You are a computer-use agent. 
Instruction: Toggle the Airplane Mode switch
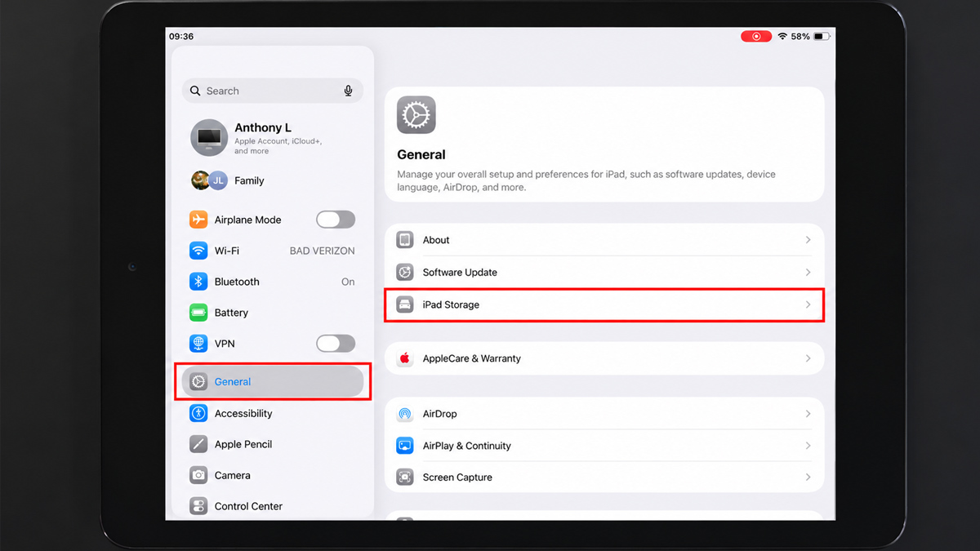pyautogui.click(x=336, y=220)
